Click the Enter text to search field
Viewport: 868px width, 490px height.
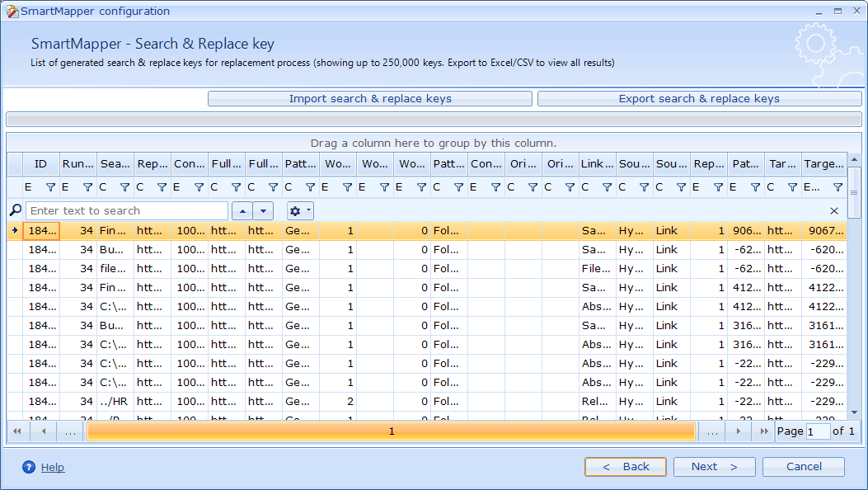[127, 211]
